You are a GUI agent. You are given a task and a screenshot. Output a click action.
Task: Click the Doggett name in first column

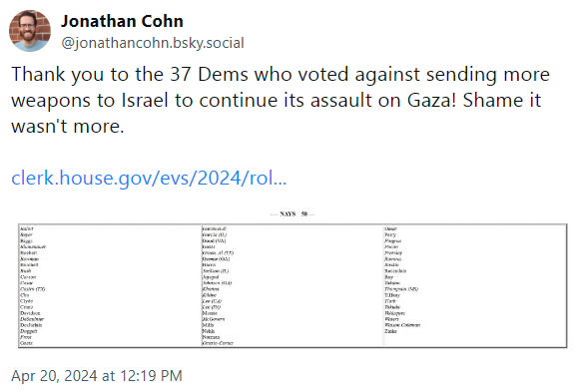(28, 331)
